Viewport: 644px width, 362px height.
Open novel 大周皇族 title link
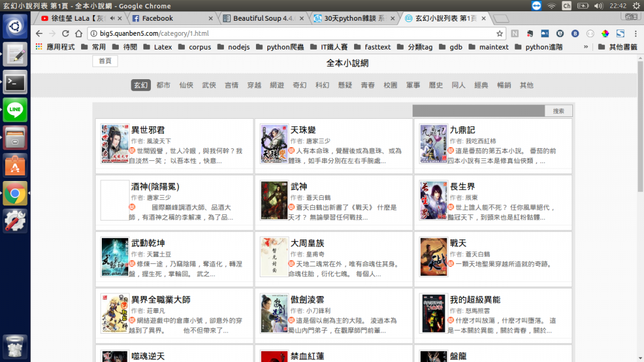coord(307,243)
